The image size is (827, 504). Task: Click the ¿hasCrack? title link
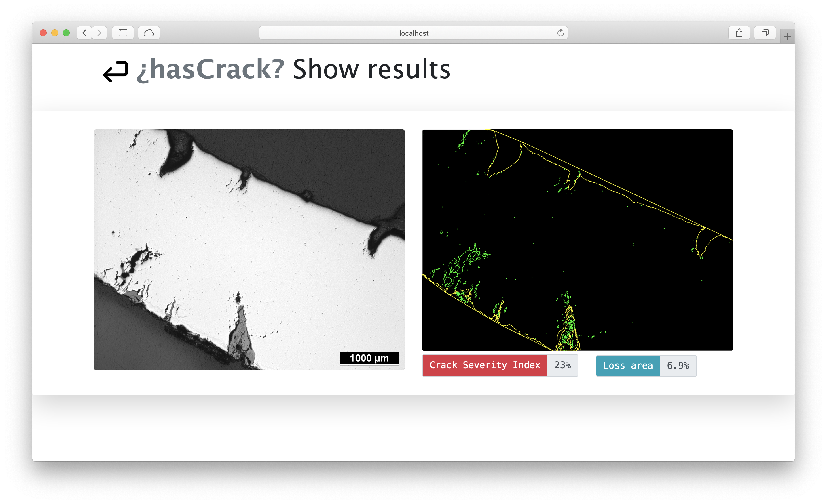pos(210,69)
